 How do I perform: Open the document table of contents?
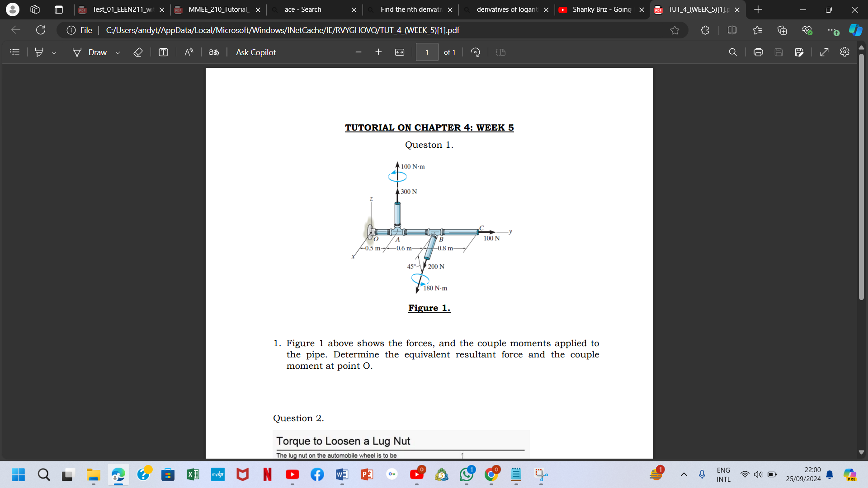pos(15,52)
